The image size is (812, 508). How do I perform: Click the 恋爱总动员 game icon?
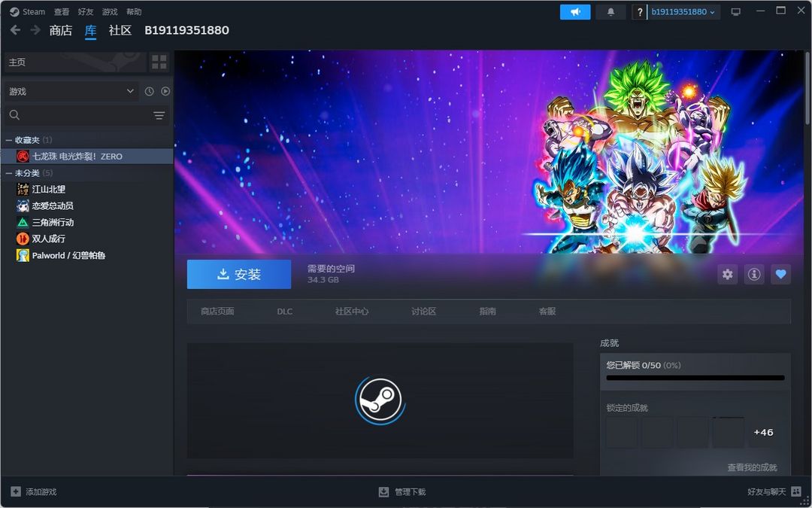coord(23,205)
